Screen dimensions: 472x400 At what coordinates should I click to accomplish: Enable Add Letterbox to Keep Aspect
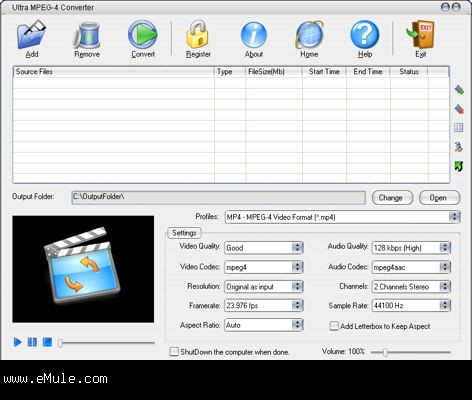click(x=334, y=326)
